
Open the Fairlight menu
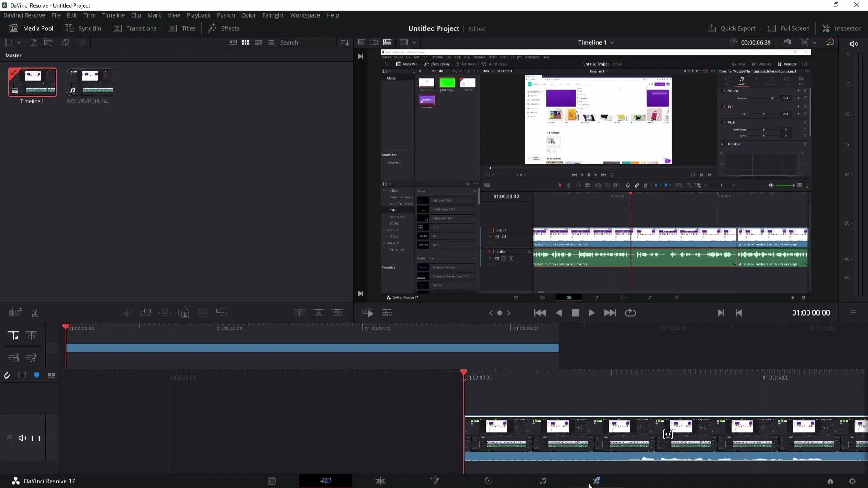(273, 15)
